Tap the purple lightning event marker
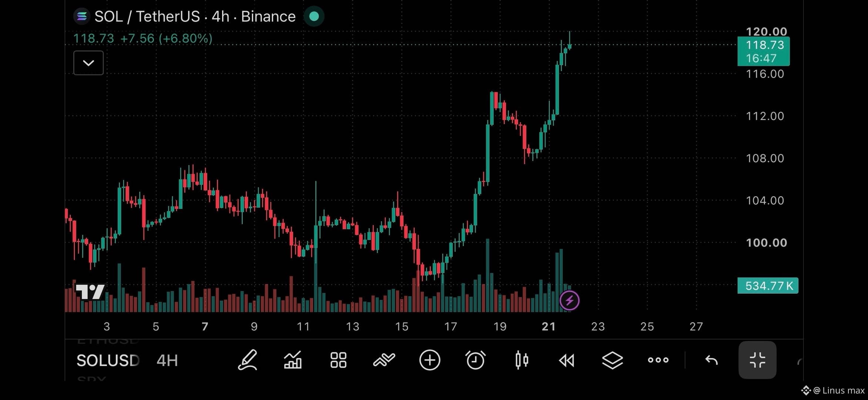Image resolution: width=868 pixels, height=400 pixels. tap(569, 300)
